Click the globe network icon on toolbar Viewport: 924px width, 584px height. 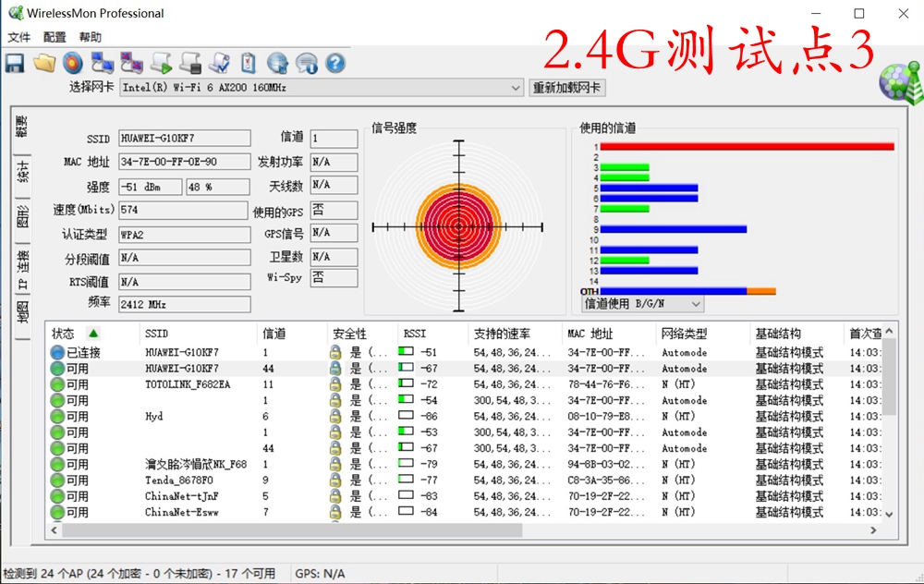275,62
